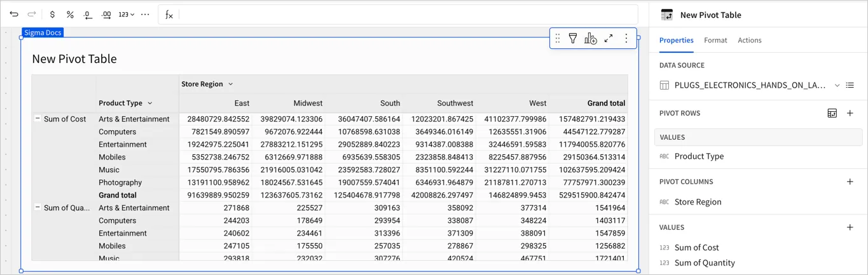Open the Product Type header dropdown
Viewport: 868px width, 275px height.
pyautogui.click(x=150, y=103)
